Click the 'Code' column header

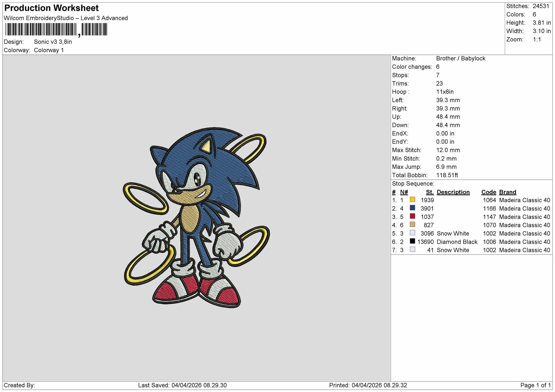489,192
